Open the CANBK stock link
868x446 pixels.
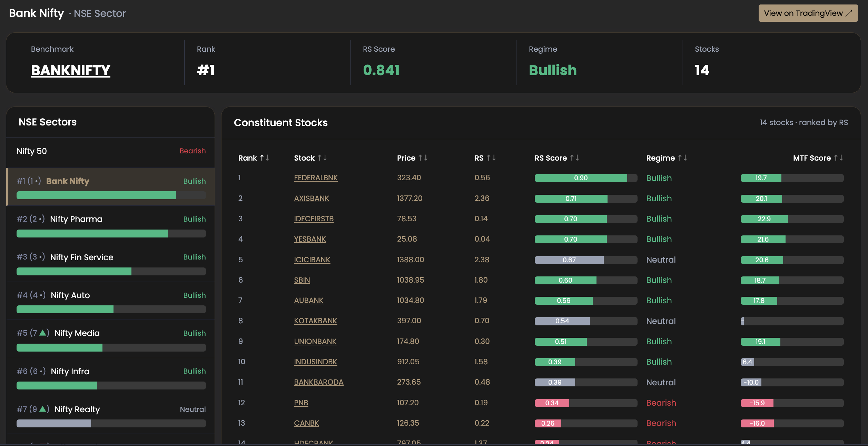tap(306, 423)
